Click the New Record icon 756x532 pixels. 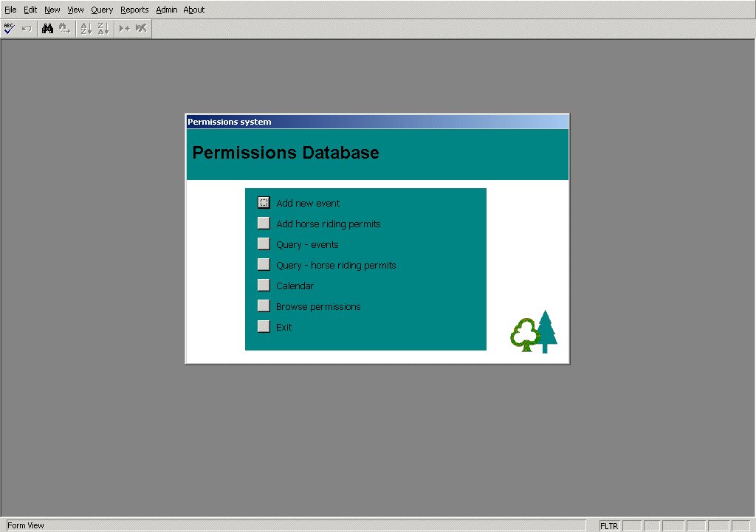pyautogui.click(x=124, y=29)
